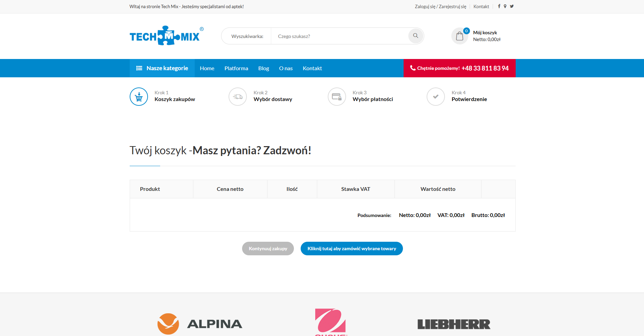Screen dimensions: 644x336
Task: Open the Alpina brand logo
Action: 200,324
